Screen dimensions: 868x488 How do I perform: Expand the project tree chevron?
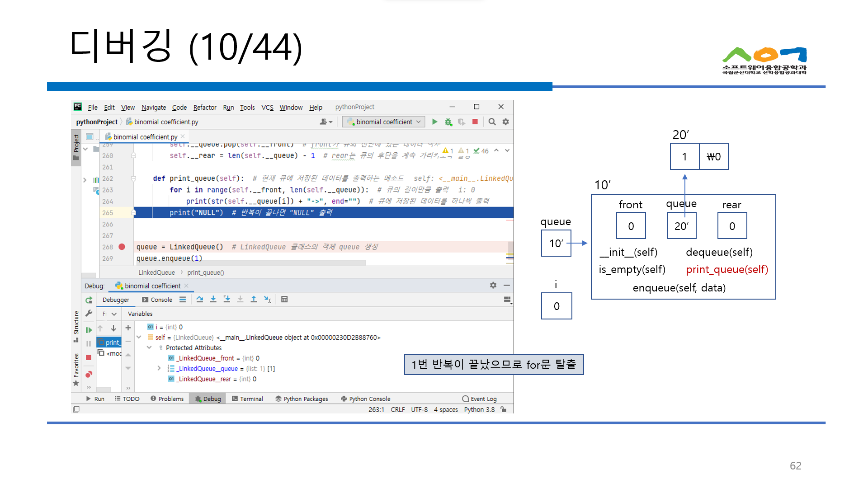tap(85, 180)
